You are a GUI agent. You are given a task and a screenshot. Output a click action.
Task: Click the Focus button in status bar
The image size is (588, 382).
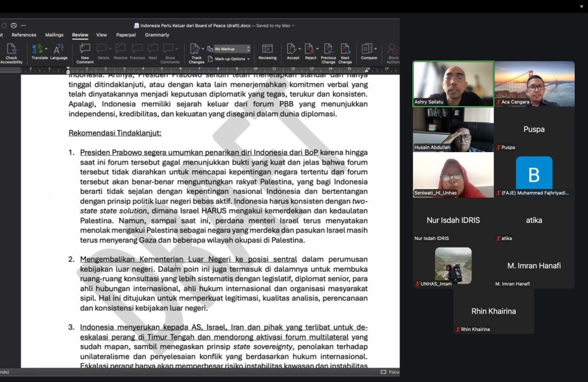click(390, 372)
